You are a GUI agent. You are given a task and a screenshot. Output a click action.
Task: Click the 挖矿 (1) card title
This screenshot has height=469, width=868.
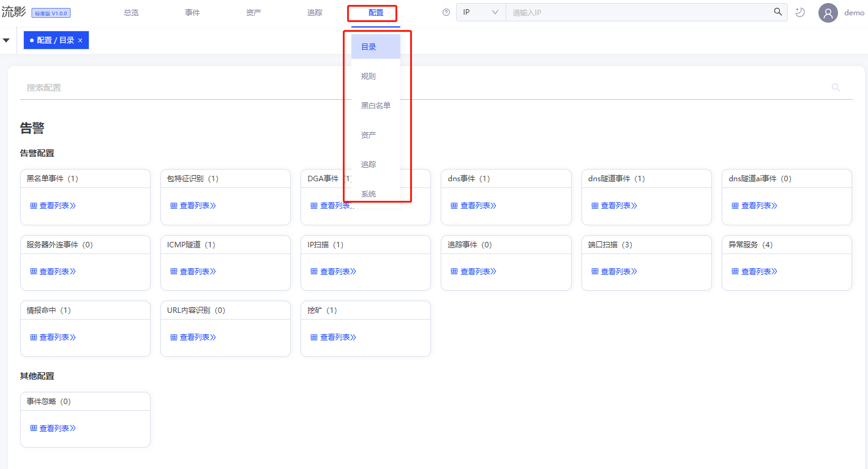point(322,310)
